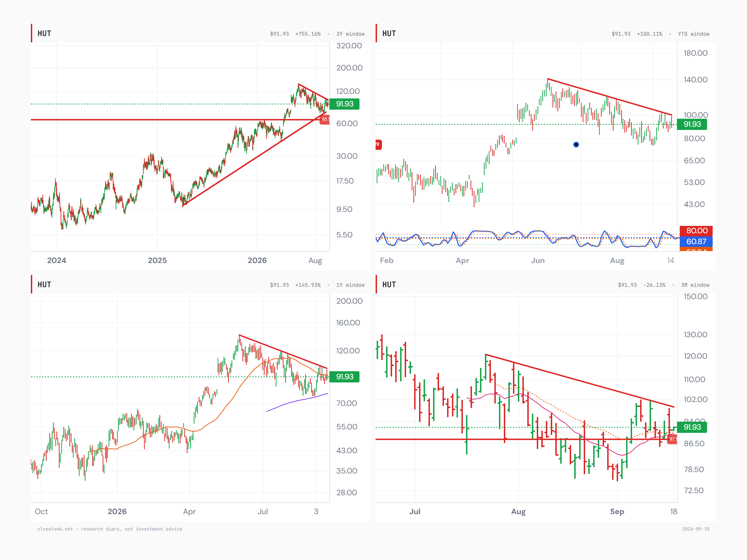747x560 pixels.
Task: Click the HUT ticker title in 3M panel
Action: pos(389,285)
